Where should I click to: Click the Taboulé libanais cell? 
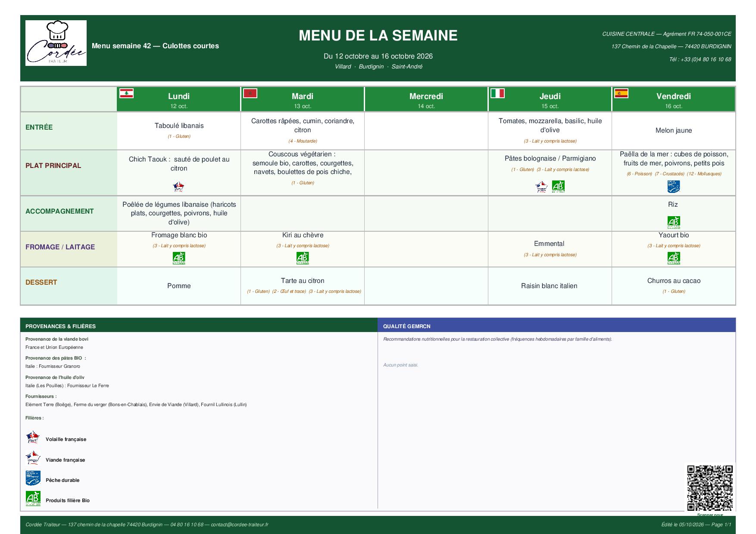[178, 130]
